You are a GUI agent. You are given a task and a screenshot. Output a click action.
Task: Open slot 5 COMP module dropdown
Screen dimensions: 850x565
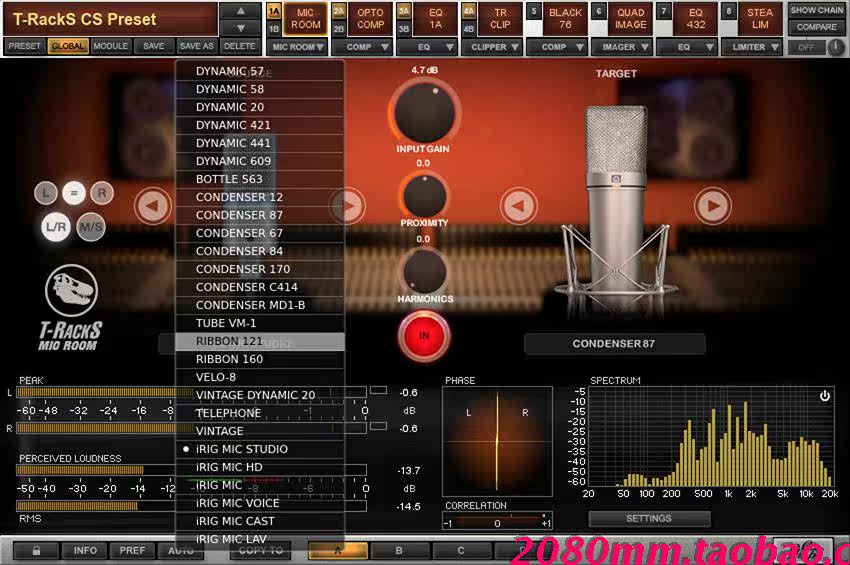point(558,47)
